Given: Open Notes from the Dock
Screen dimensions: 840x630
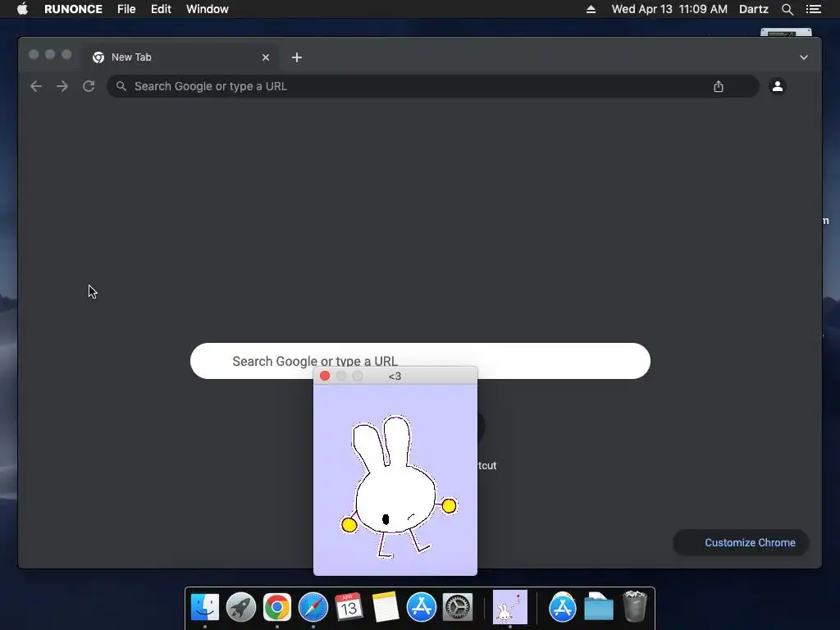Looking at the screenshot, I should 386,607.
